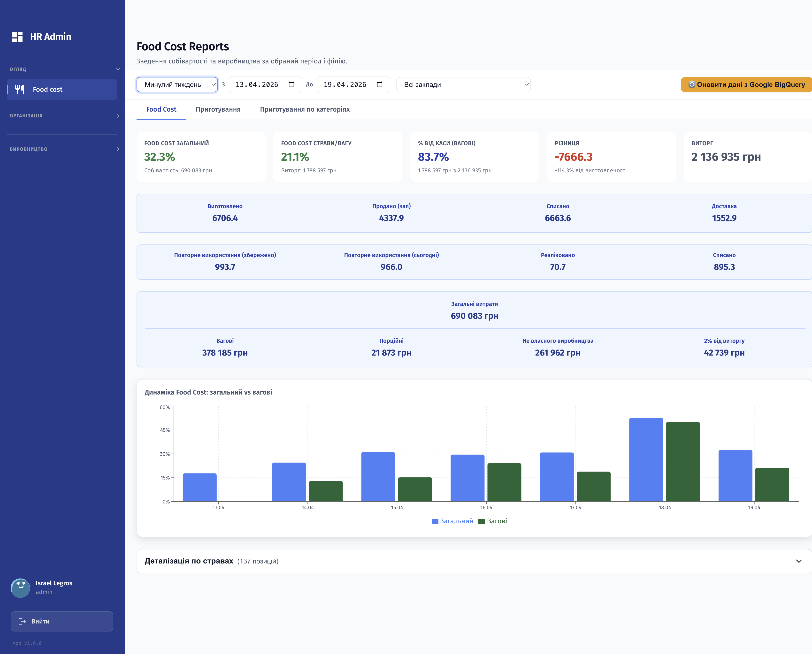Click Повторне використання (сьогодні) 966.0 value
Viewport: 812px width, 654px height.
tap(391, 267)
